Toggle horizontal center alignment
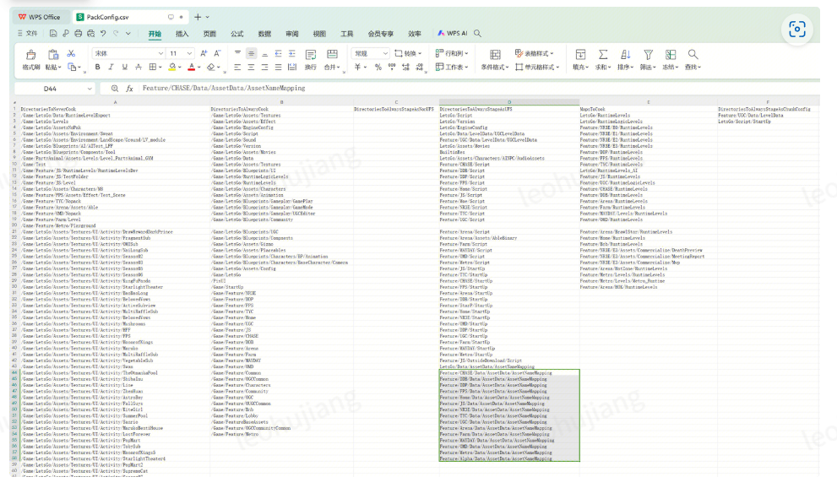 click(x=251, y=68)
